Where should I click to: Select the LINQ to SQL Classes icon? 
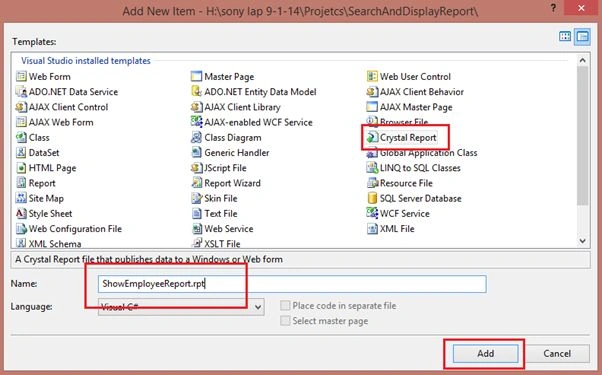(372, 168)
